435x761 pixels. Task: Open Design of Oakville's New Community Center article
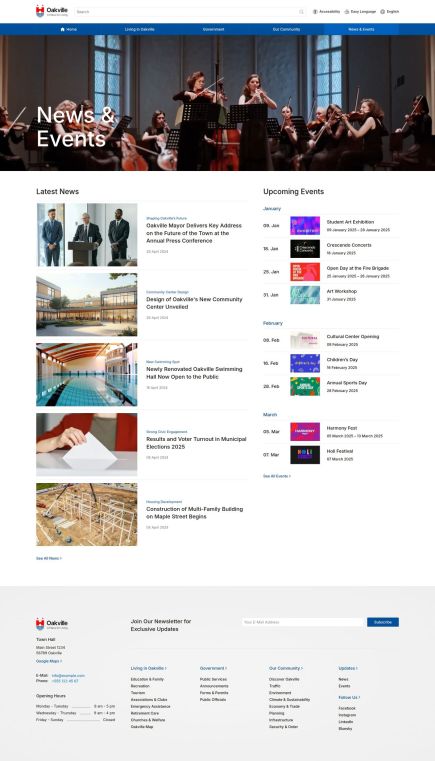(194, 303)
